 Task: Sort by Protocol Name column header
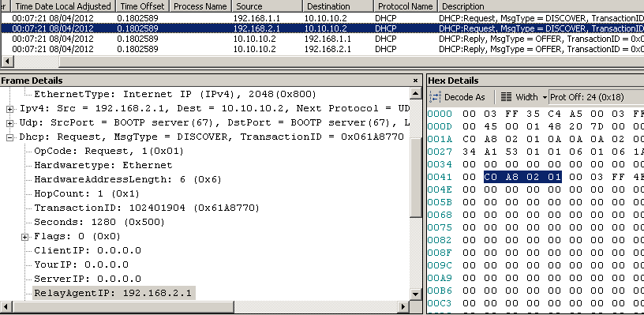point(406,6)
